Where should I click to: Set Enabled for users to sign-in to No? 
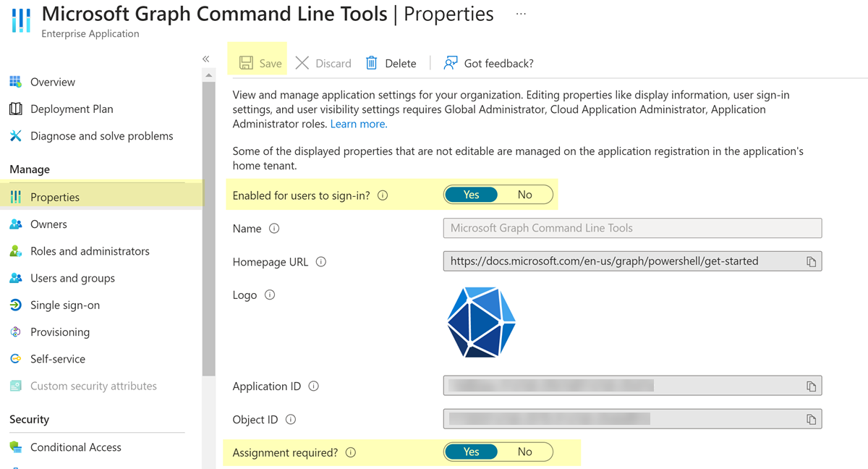pyautogui.click(x=525, y=195)
